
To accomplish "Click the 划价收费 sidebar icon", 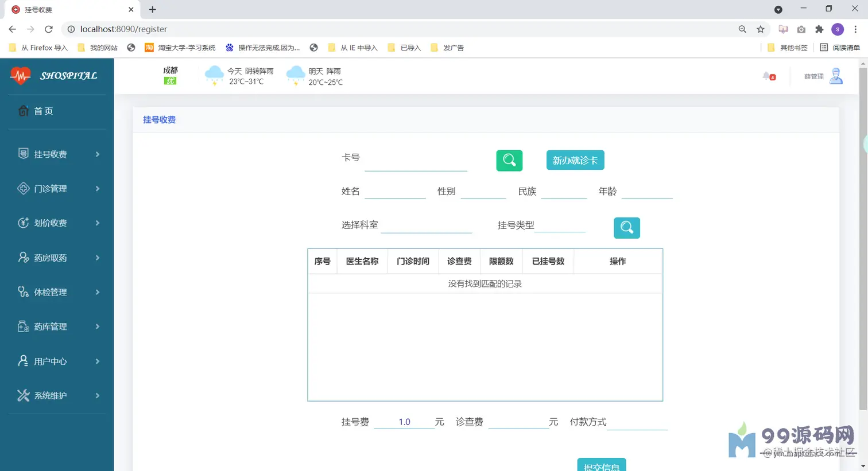I will (23, 223).
